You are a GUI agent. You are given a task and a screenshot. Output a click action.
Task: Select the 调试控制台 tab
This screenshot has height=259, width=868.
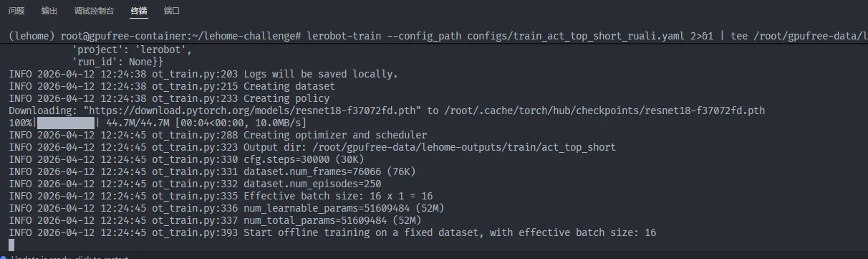pos(94,11)
